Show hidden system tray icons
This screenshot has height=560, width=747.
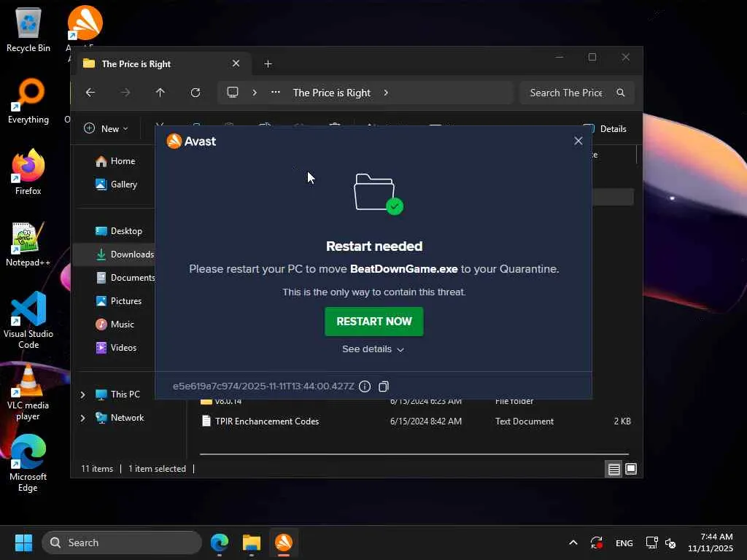point(573,542)
